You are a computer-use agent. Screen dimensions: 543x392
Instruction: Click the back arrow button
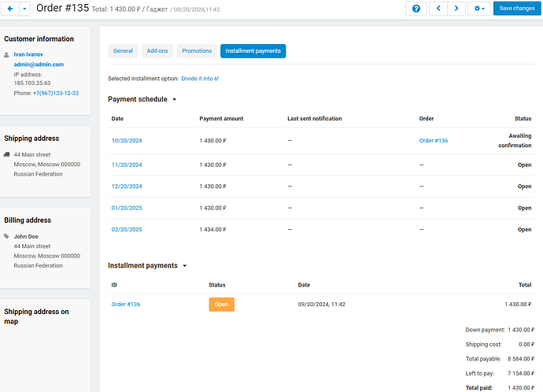(10, 9)
